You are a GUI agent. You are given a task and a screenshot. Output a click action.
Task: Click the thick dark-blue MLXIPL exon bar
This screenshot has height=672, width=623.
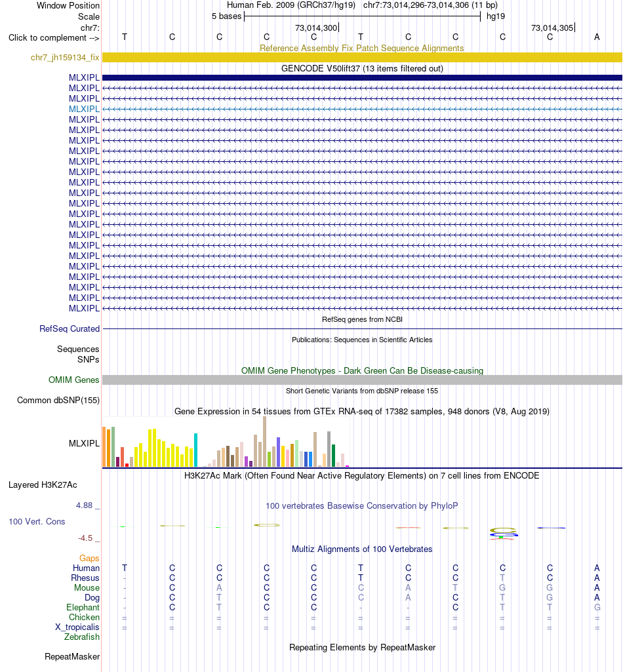362,78
